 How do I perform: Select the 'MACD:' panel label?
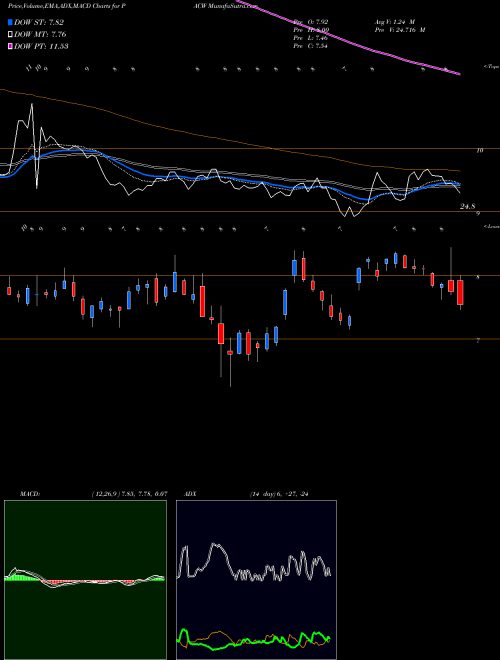click(29, 494)
